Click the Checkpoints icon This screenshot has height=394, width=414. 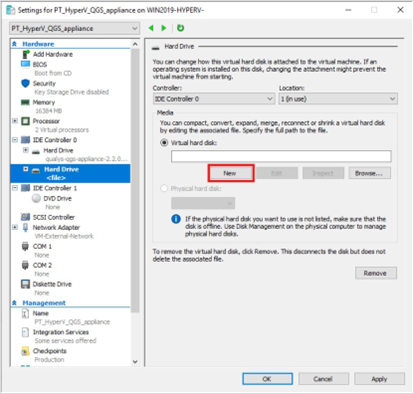point(25,351)
